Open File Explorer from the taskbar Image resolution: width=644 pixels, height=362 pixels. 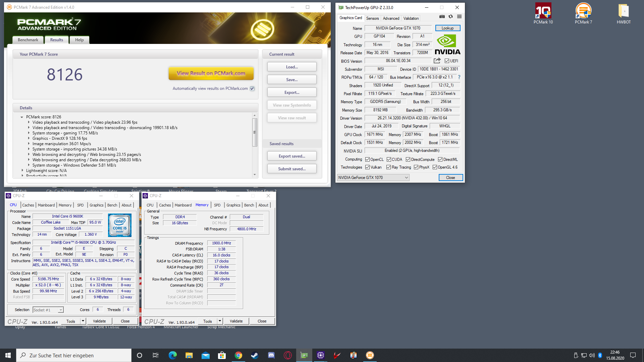point(189,355)
